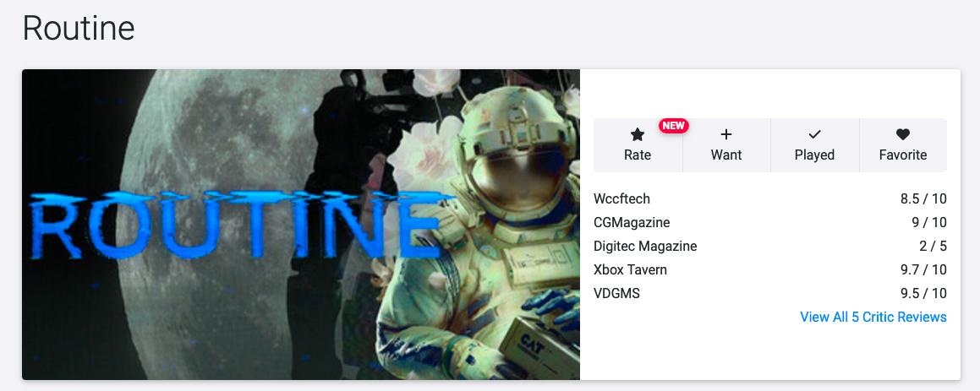Screen dimensions: 980x391
Task: Click the 8.5 / 10 score
Action: click(923, 199)
